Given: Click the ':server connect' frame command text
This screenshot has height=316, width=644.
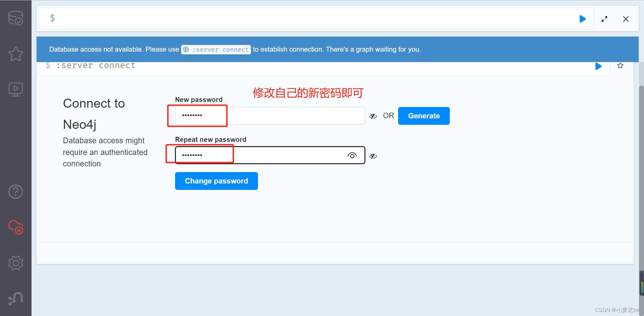Looking at the screenshot, I should [x=96, y=65].
